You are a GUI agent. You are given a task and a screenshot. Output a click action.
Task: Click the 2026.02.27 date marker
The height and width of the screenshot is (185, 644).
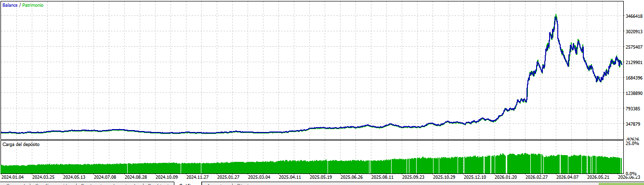[537, 177]
